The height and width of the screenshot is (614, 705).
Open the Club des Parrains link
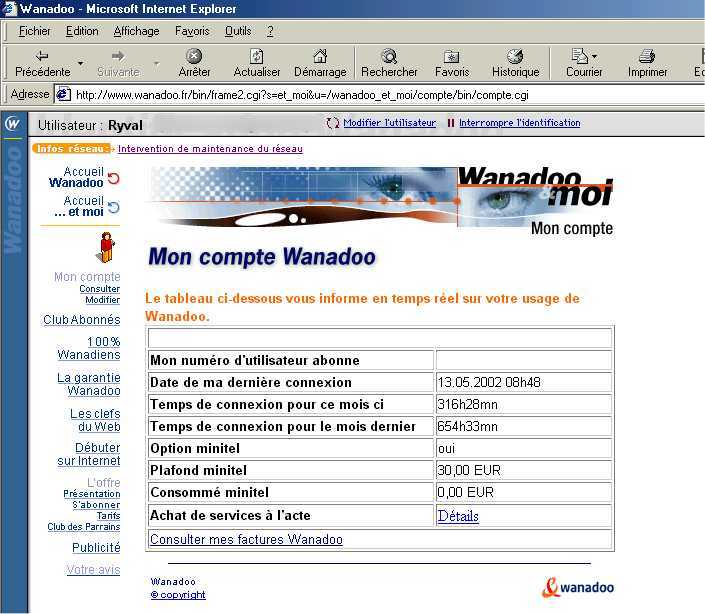(x=84, y=526)
